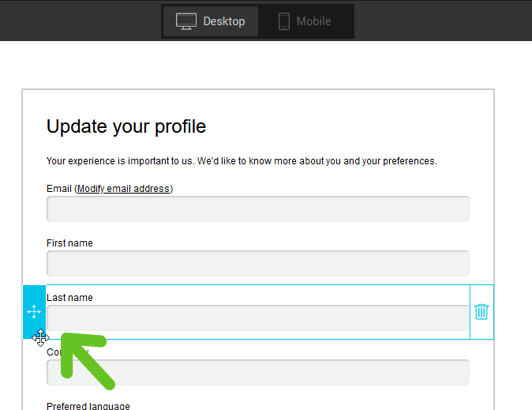This screenshot has width=532, height=410.
Task: Click the Company input field
Action: point(258,372)
